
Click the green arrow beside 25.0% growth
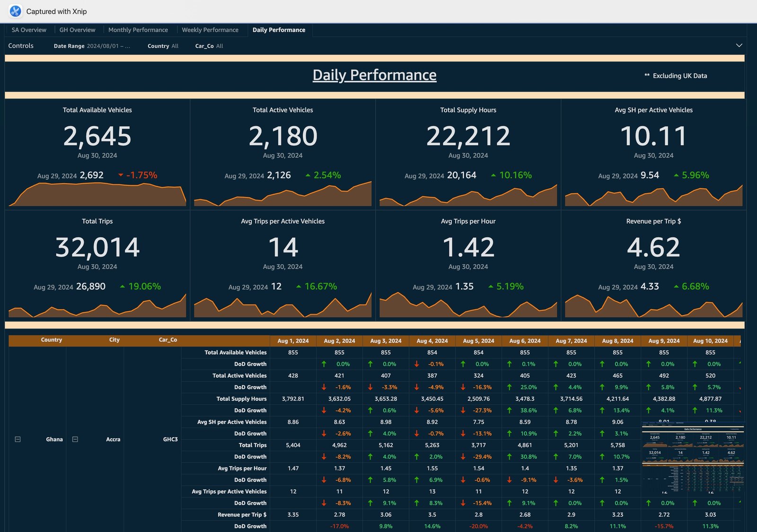(510, 387)
